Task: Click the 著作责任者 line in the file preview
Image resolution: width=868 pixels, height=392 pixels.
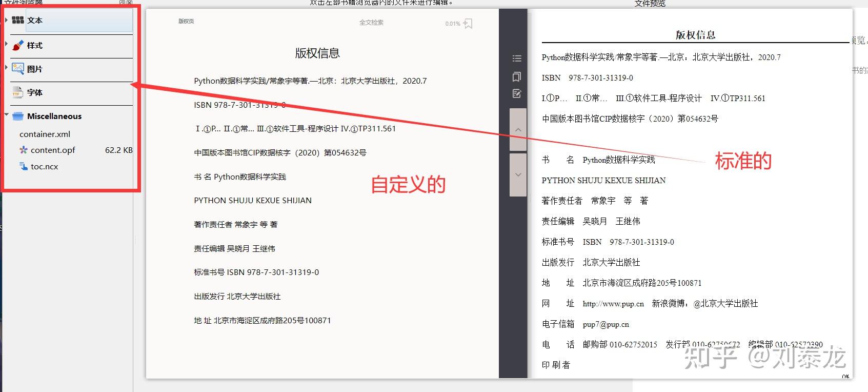Action: (595, 201)
